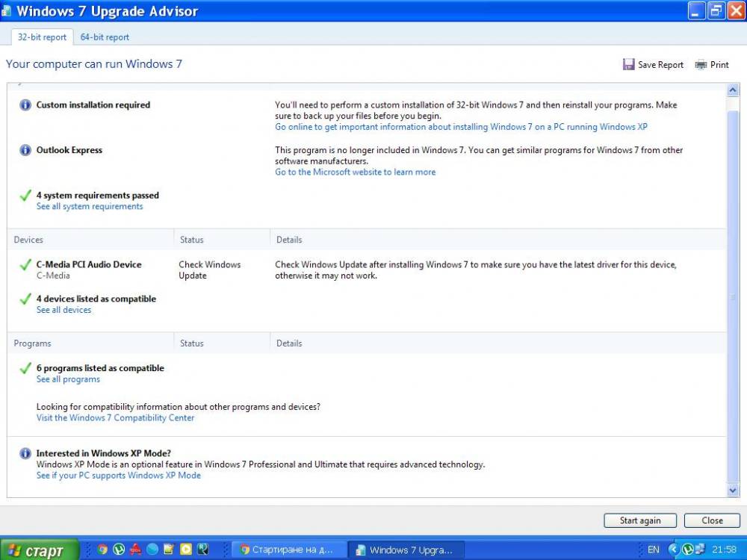The image size is (747, 560).
Task: Click the green checkmark beside 6 programs listed as compatible
Action: point(25,368)
